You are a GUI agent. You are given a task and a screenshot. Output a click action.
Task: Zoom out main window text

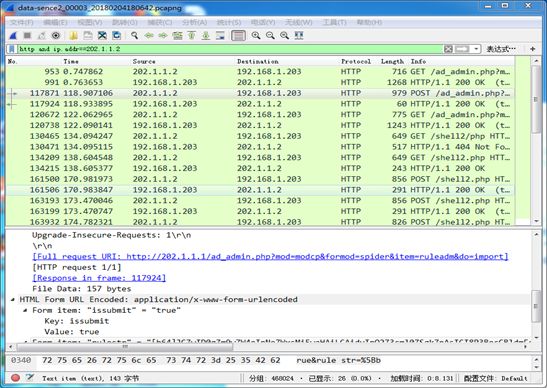pyautogui.click(x=270, y=36)
